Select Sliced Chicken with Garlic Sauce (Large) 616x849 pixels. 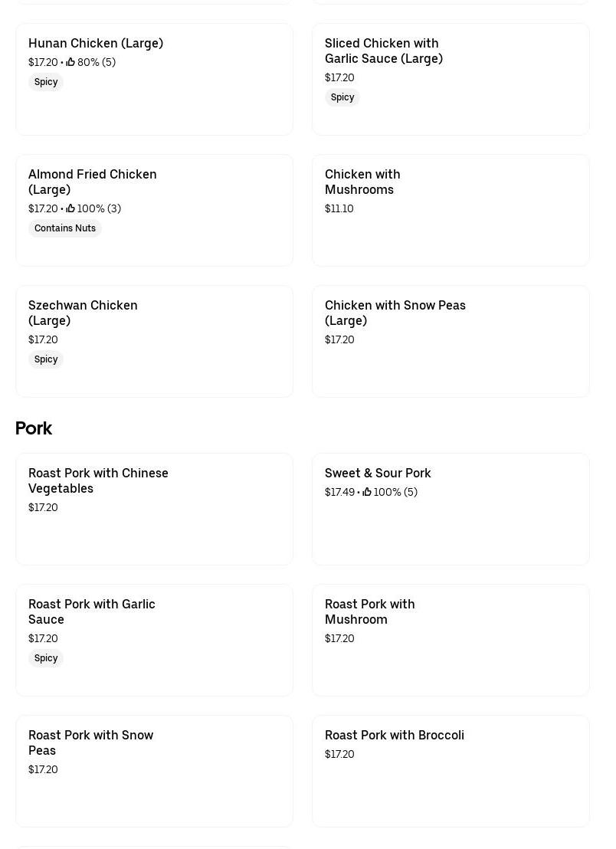(x=383, y=51)
